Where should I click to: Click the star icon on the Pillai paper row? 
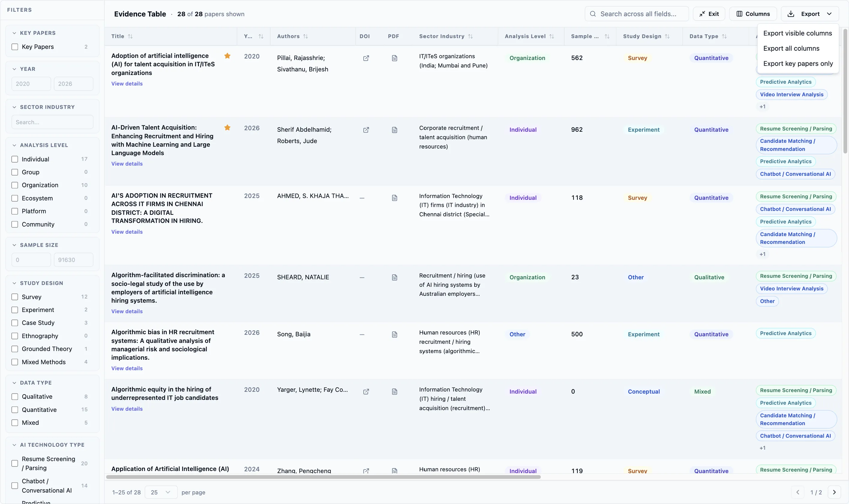[x=227, y=56]
